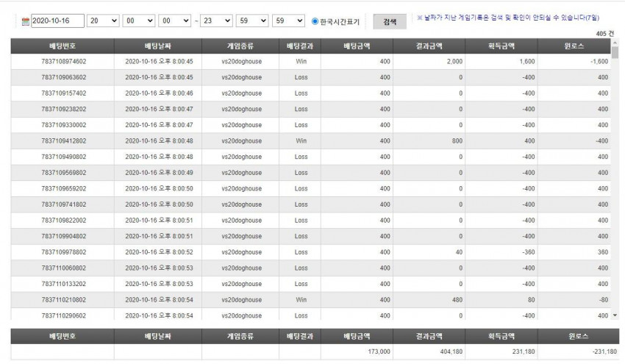The image size is (625, 364).
Task: Click the date cell 오후 8:00:52
Action: (159, 252)
